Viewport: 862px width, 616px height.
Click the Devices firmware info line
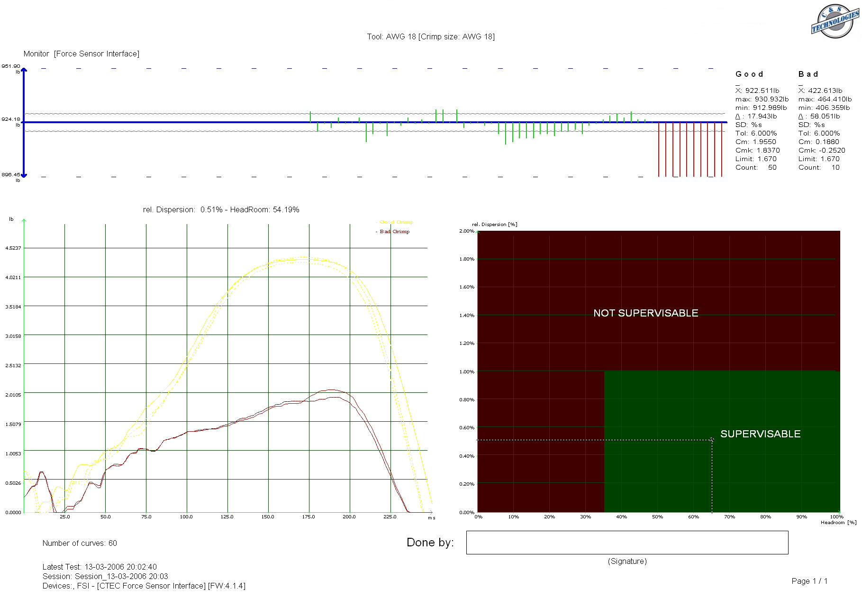144,586
